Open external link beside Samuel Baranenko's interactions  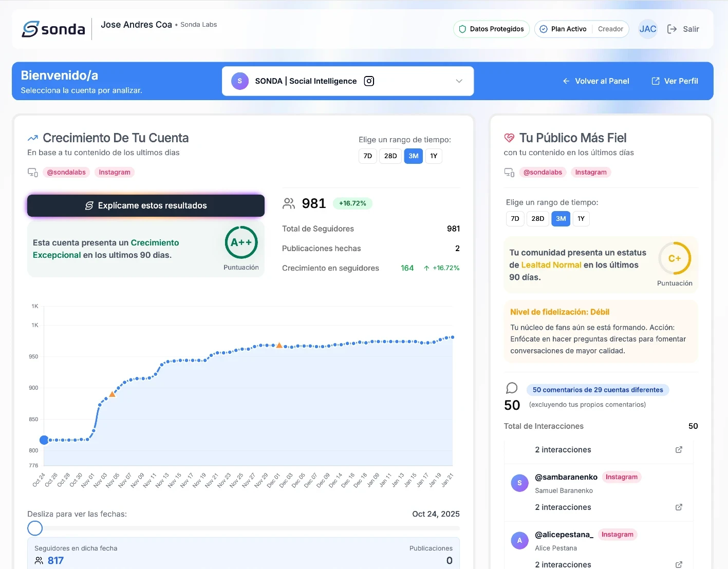point(679,507)
